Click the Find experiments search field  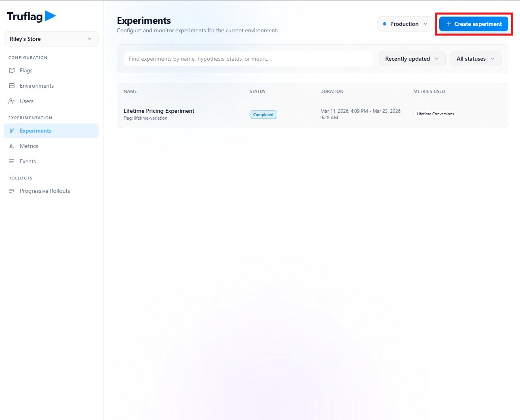click(248, 59)
